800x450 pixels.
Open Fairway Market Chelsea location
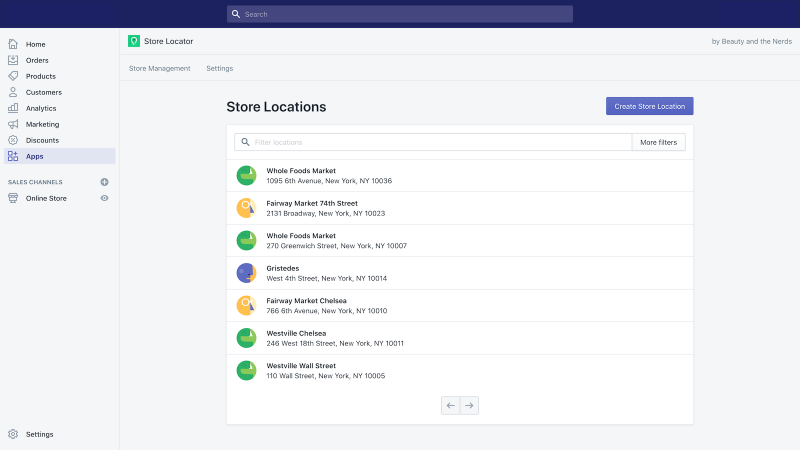[460, 306]
